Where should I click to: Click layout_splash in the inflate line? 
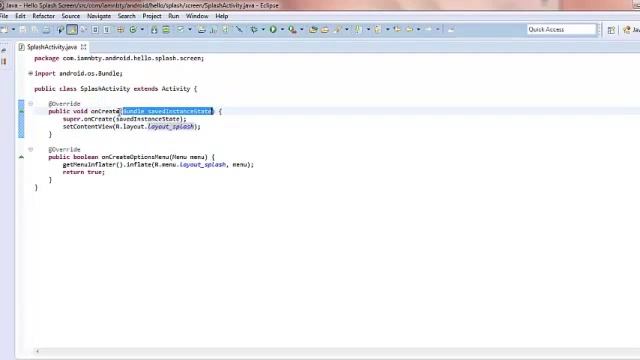(x=202, y=164)
